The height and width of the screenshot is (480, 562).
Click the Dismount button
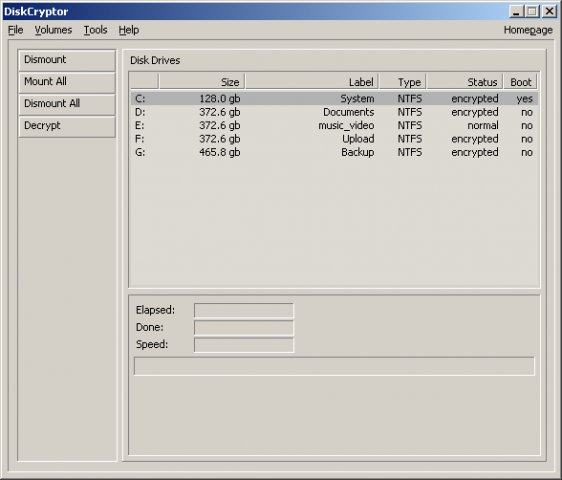point(67,60)
